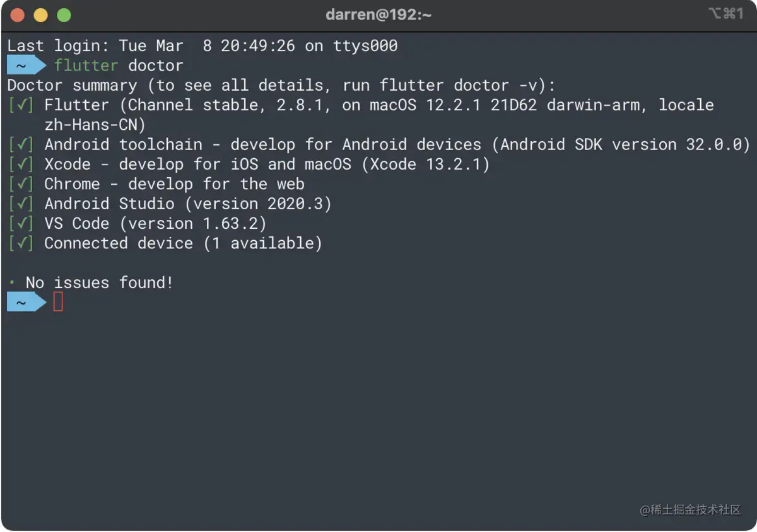
Task: Click the green flutter command word
Action: pos(86,66)
